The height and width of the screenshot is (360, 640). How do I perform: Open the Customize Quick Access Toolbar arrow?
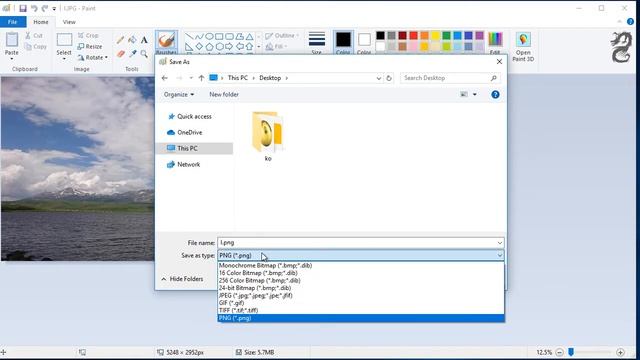pyautogui.click(x=54, y=9)
